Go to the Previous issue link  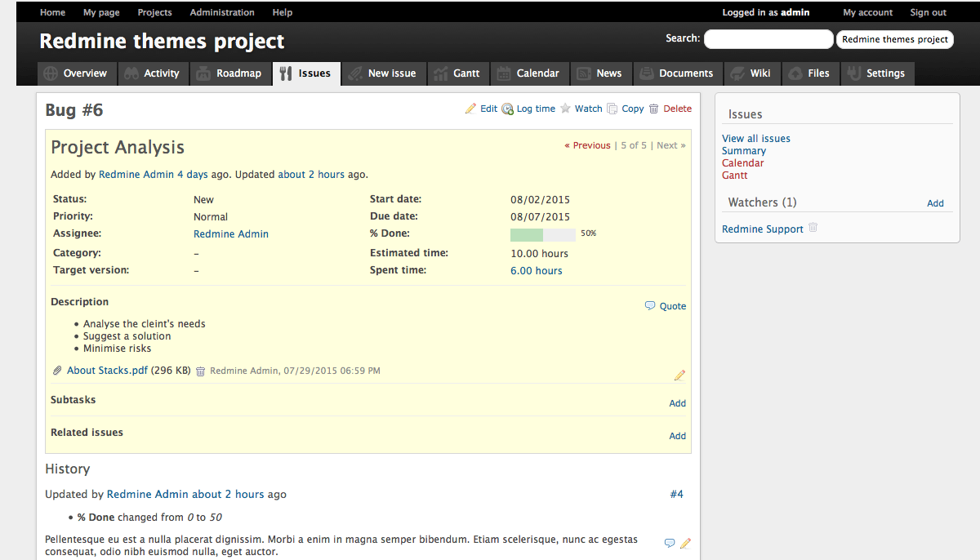click(587, 145)
